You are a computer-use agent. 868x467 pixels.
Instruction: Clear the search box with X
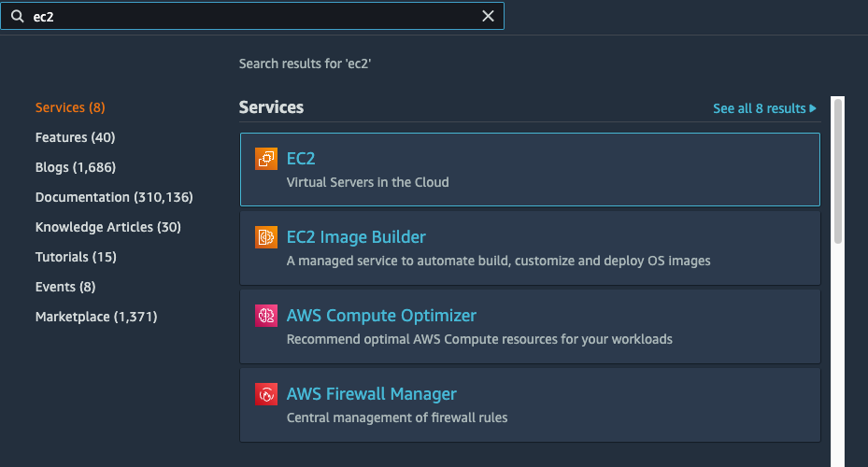pos(488,16)
